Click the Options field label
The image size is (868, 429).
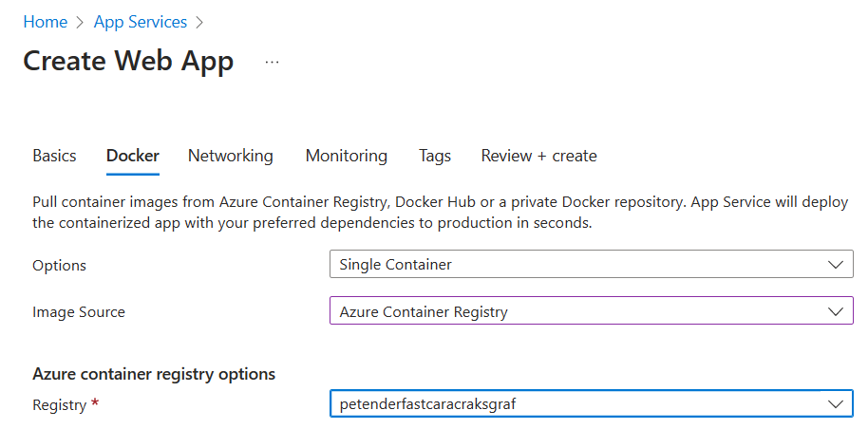pyautogui.click(x=59, y=266)
